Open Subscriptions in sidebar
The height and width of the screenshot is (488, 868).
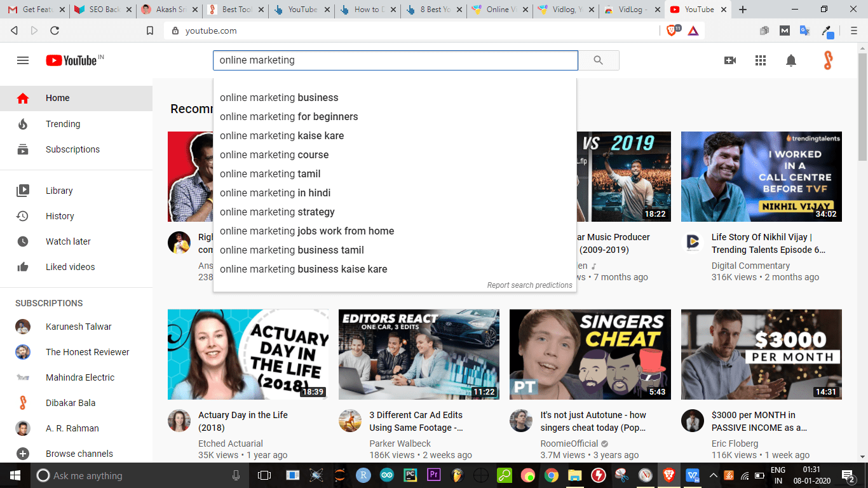click(76, 149)
